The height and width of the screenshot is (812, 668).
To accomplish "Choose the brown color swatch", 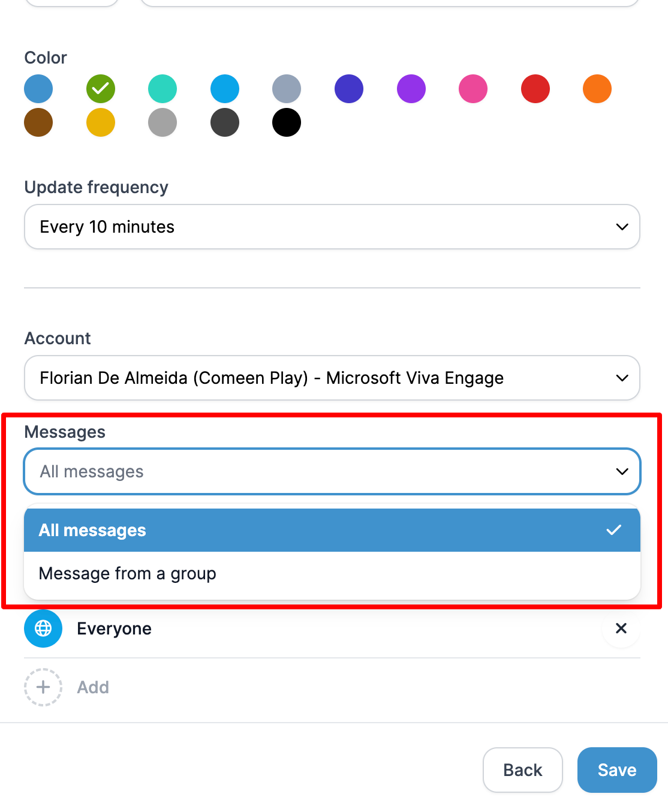I will coord(38,122).
